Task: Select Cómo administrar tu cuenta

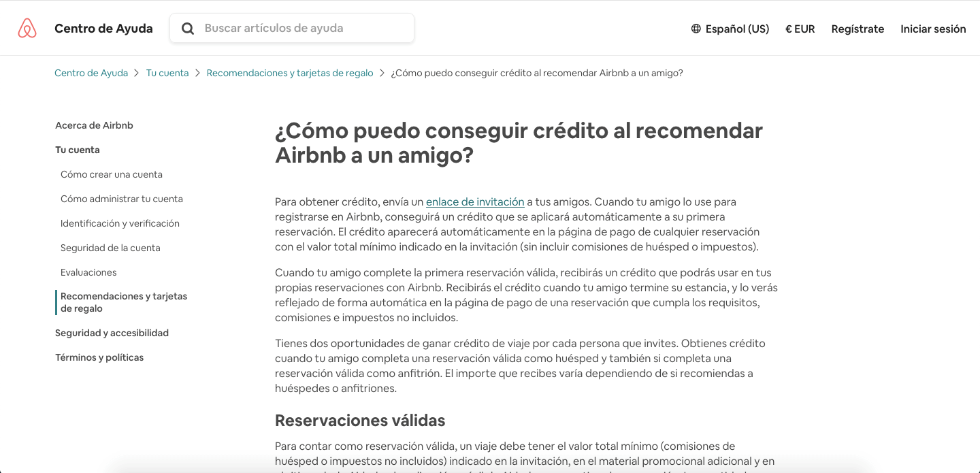Action: point(122,199)
